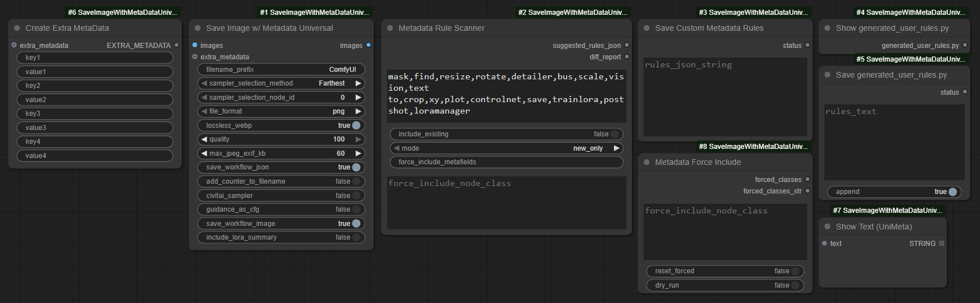Click right arrow of sampler_selection_method
The image size is (980, 303).
pyautogui.click(x=358, y=83)
